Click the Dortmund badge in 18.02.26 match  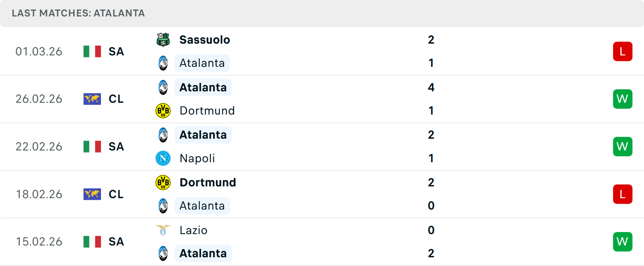pyautogui.click(x=163, y=182)
